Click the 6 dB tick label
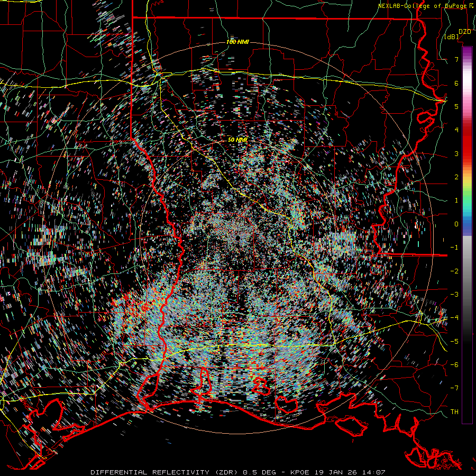This screenshot has height=476, width=476. coord(456,83)
